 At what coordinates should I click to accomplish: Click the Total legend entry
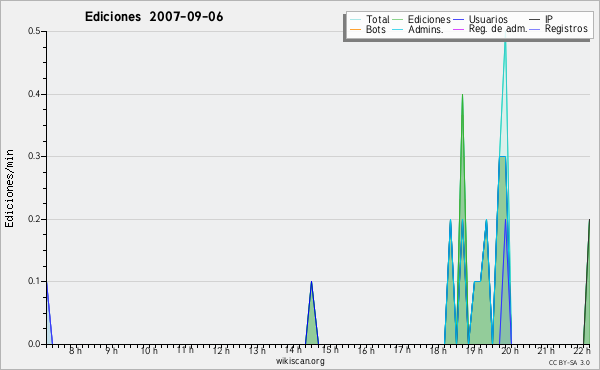[370, 19]
